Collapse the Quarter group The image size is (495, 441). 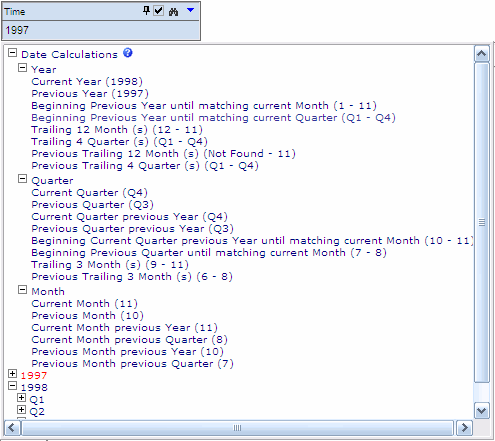[22, 179]
